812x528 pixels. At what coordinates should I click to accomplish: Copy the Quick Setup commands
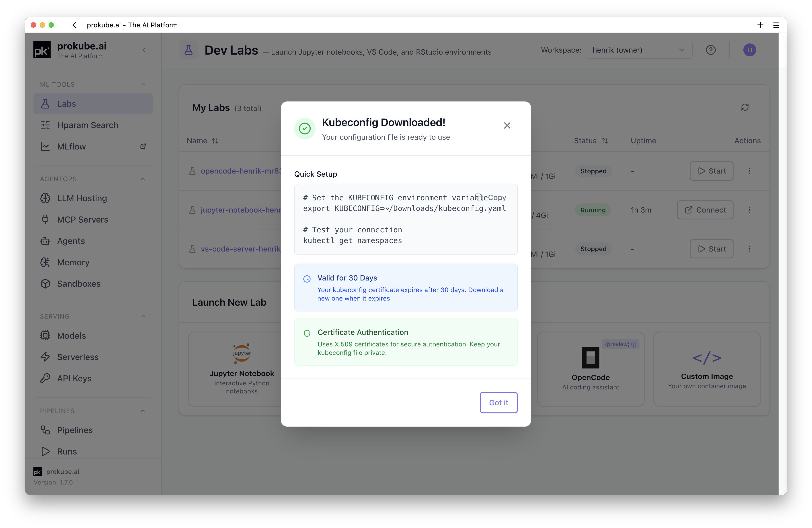[491, 197]
